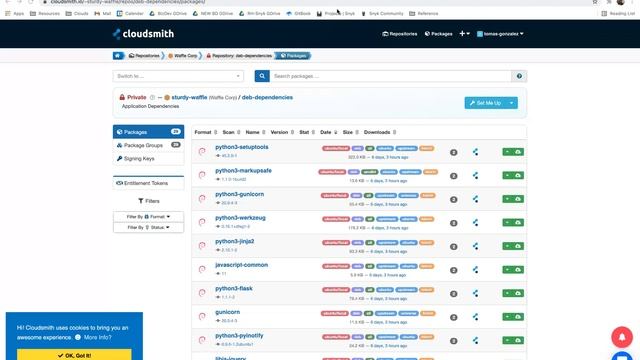The image size is (640, 360).
Task: Expand the Filter By Status dropdown
Action: click(149, 227)
